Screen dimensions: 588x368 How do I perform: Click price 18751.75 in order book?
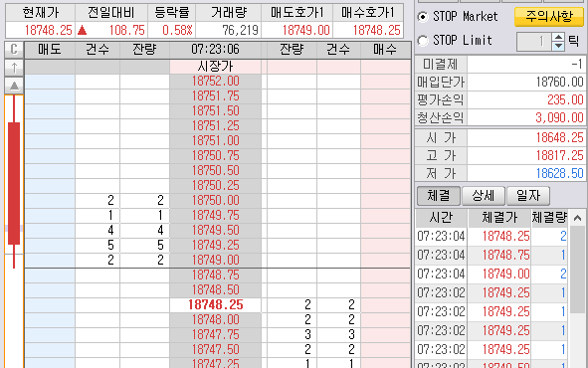[215, 96]
